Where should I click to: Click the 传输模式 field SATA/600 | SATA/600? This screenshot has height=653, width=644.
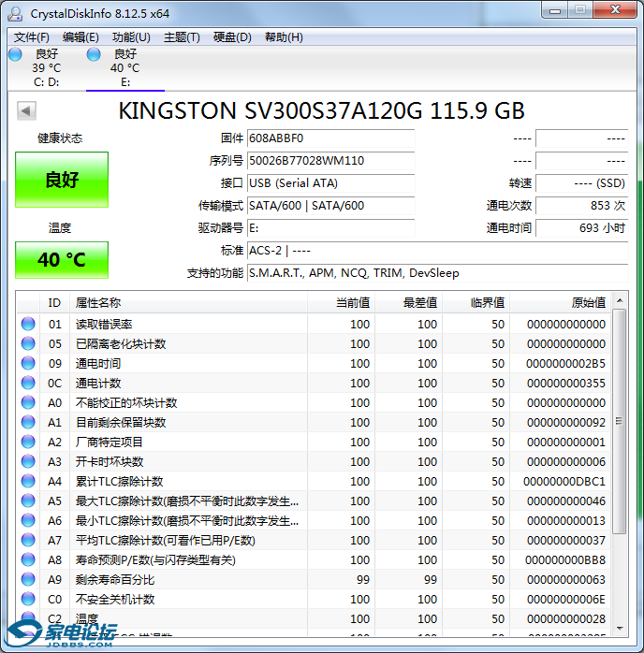pos(330,206)
